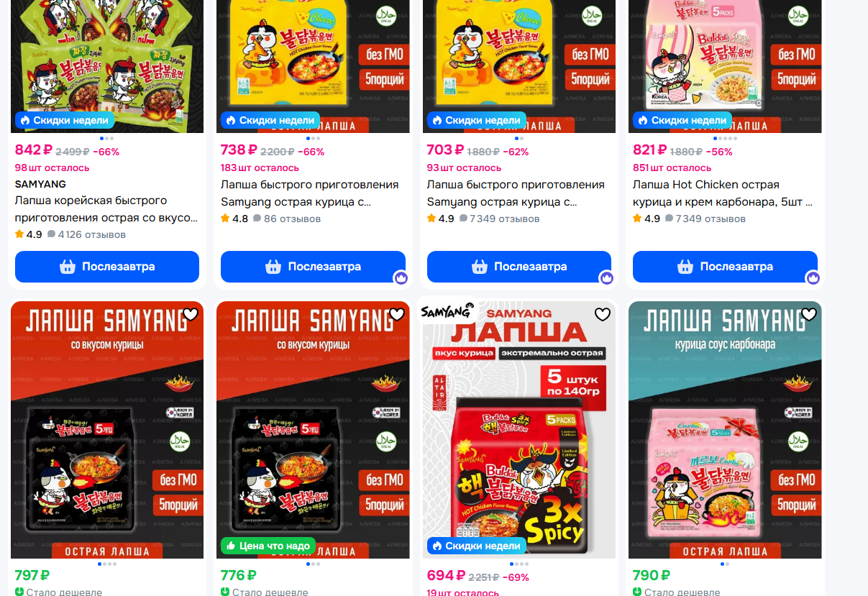This screenshot has width=868, height=596.
Task: Click Скидки недели badge on the 3x Spicy product
Action: pyautogui.click(x=478, y=546)
